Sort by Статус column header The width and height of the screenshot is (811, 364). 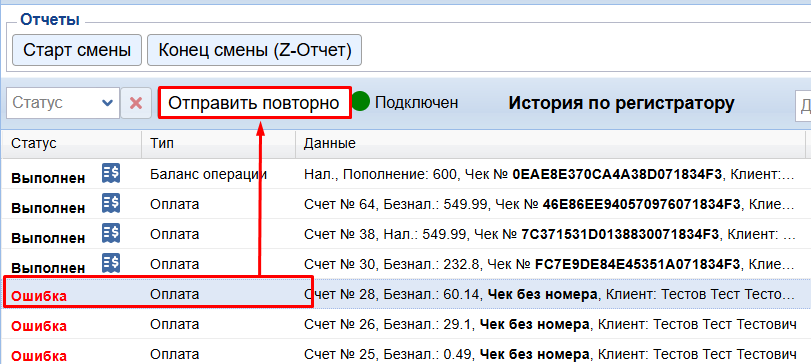tap(71, 143)
